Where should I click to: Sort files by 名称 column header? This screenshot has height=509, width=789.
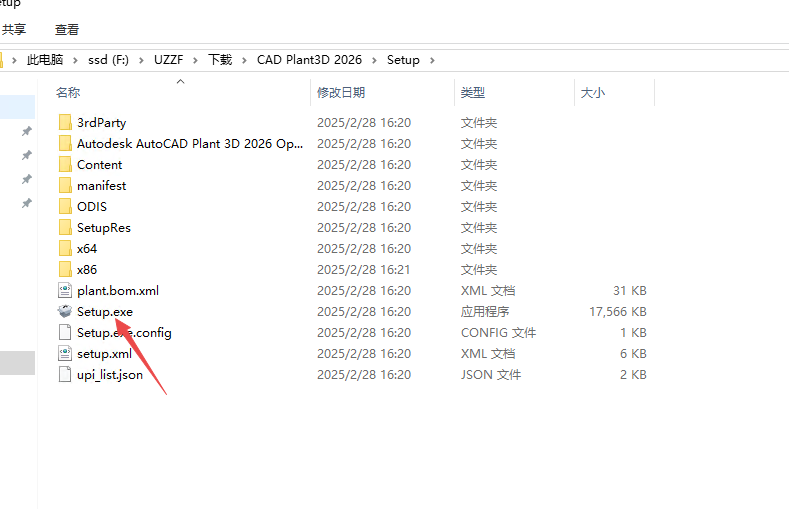68,93
